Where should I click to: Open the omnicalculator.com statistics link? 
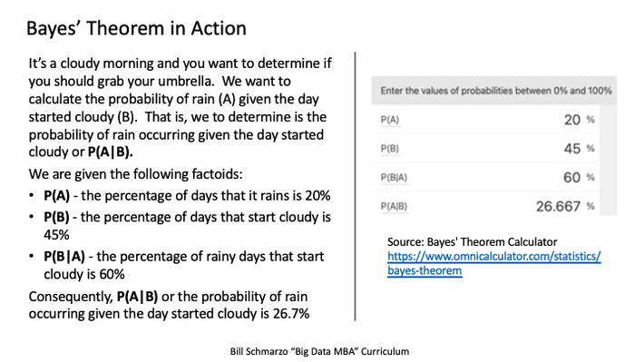click(494, 257)
